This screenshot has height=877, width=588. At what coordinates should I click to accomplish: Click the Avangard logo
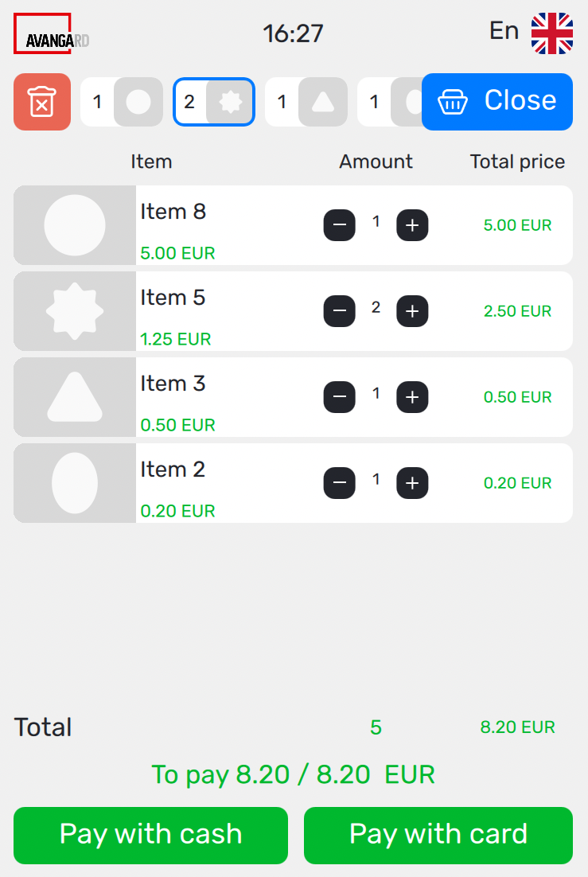pyautogui.click(x=51, y=34)
